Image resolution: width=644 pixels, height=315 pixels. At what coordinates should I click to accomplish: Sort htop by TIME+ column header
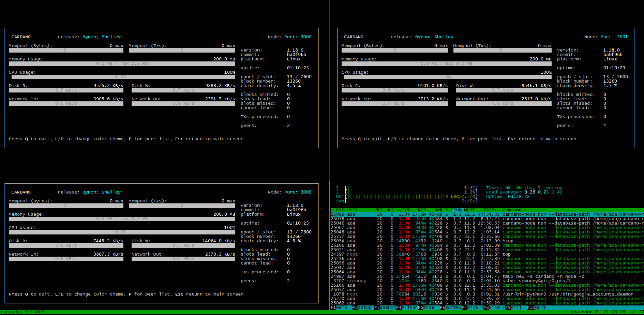pos(490,210)
